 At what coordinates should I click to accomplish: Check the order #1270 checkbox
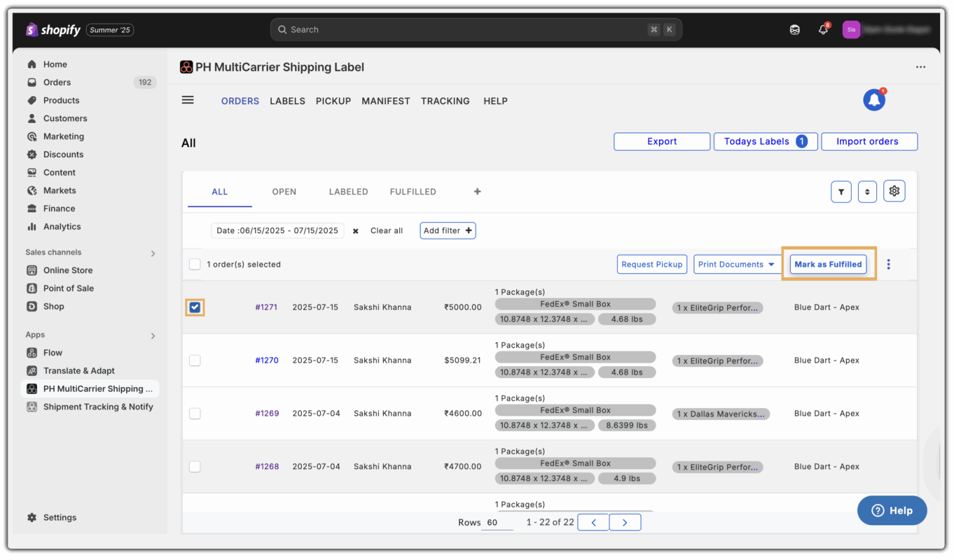pos(195,360)
